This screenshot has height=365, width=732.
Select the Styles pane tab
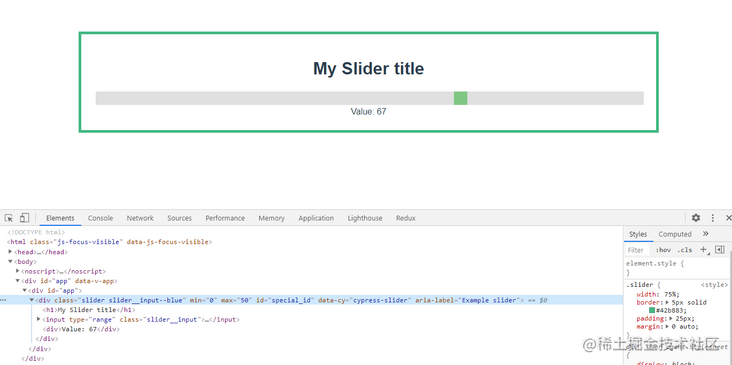tap(638, 234)
